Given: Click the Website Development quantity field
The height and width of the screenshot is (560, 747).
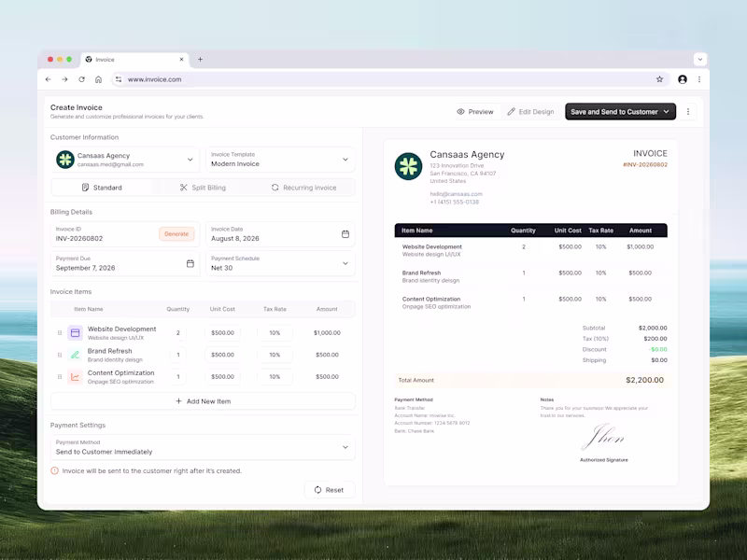Looking at the screenshot, I should (x=178, y=333).
